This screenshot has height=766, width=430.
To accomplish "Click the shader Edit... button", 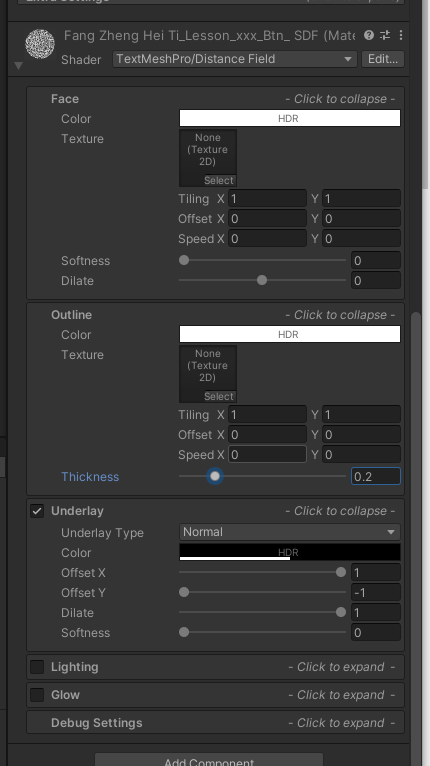I will (x=383, y=59).
